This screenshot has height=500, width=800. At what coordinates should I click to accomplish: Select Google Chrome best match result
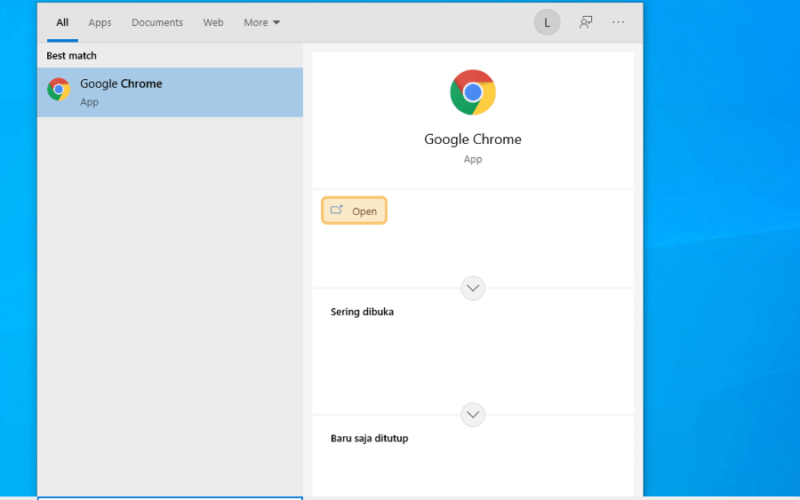pyautogui.click(x=170, y=92)
